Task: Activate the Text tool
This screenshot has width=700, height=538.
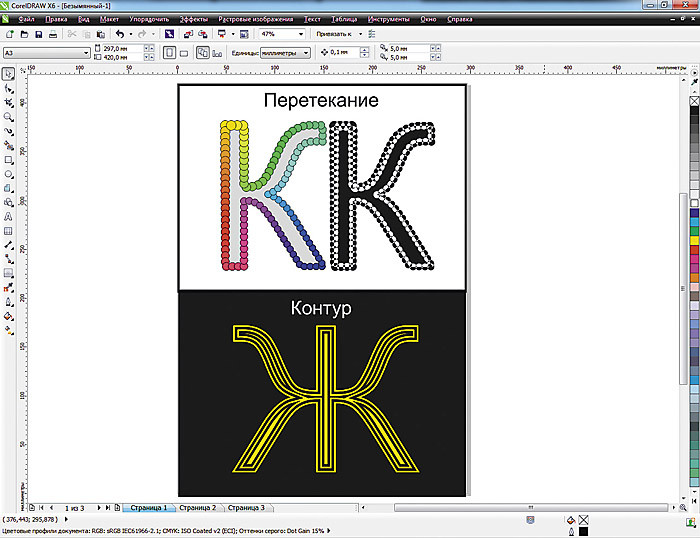Action: click(9, 215)
